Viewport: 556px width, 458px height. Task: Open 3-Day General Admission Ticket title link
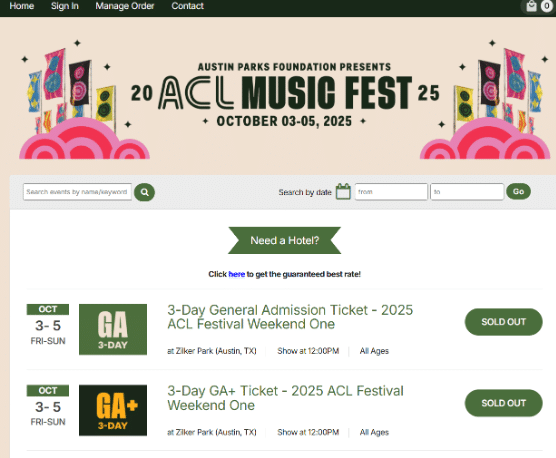click(x=290, y=317)
